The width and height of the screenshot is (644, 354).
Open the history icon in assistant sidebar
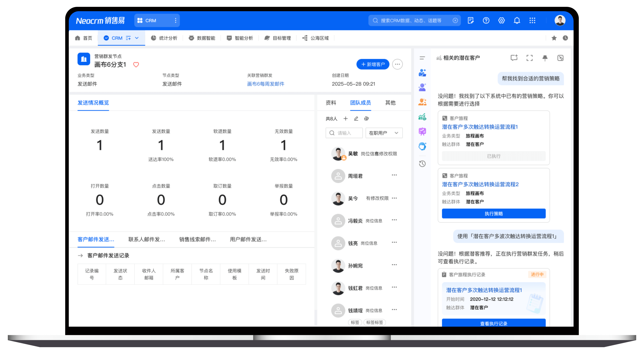[422, 164]
